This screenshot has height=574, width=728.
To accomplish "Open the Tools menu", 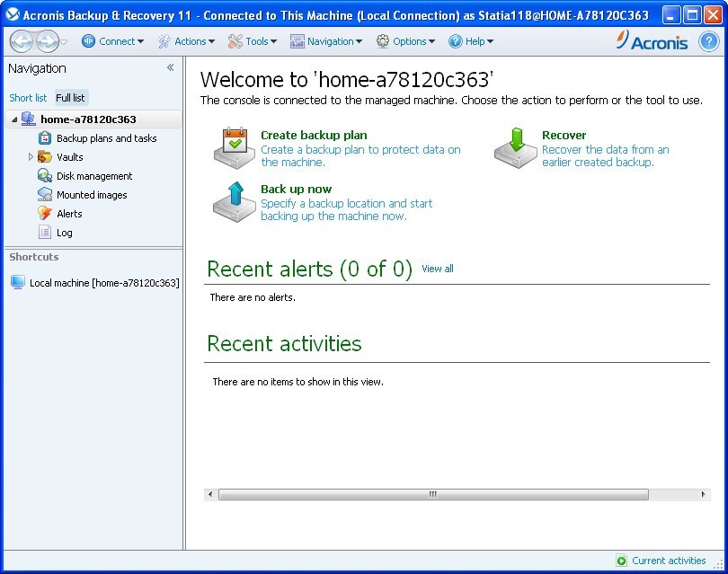I will 254,40.
